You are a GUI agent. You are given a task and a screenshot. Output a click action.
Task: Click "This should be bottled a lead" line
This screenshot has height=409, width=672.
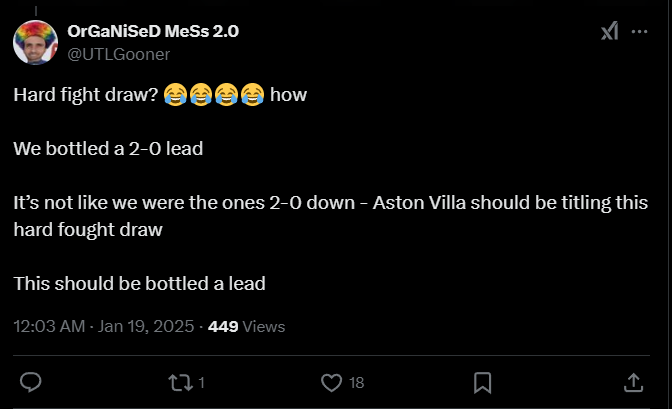tap(140, 283)
